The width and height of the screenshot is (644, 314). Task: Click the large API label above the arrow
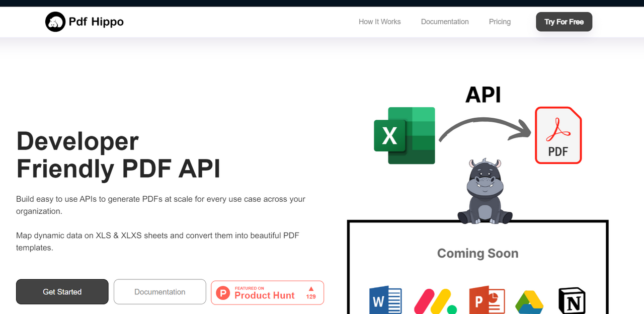(x=483, y=95)
